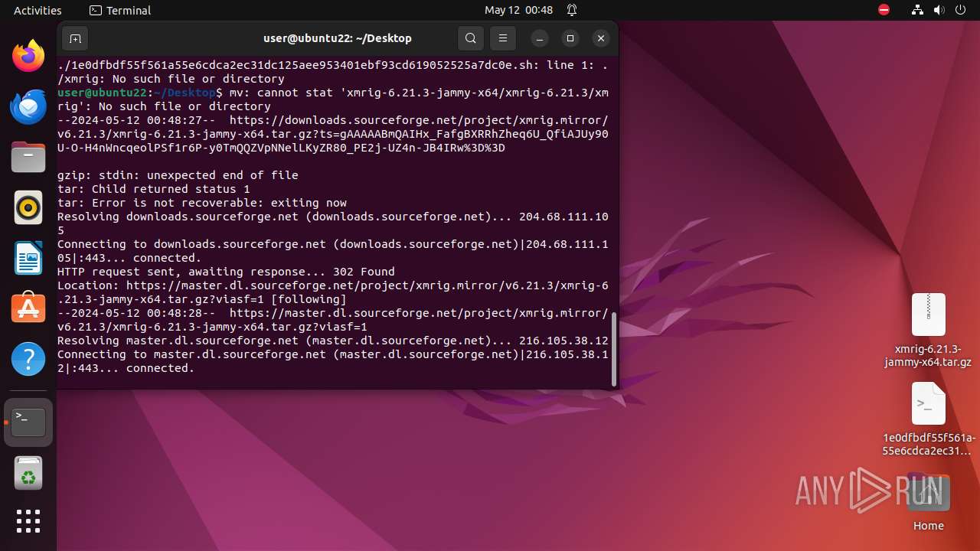The width and height of the screenshot is (980, 551).
Task: Maximize the terminal window
Action: pyautogui.click(x=570, y=38)
